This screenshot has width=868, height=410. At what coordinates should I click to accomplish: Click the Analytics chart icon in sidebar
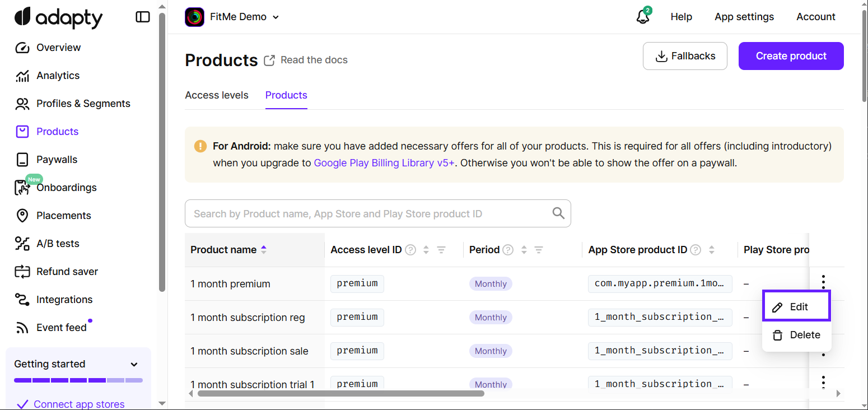[x=22, y=76]
